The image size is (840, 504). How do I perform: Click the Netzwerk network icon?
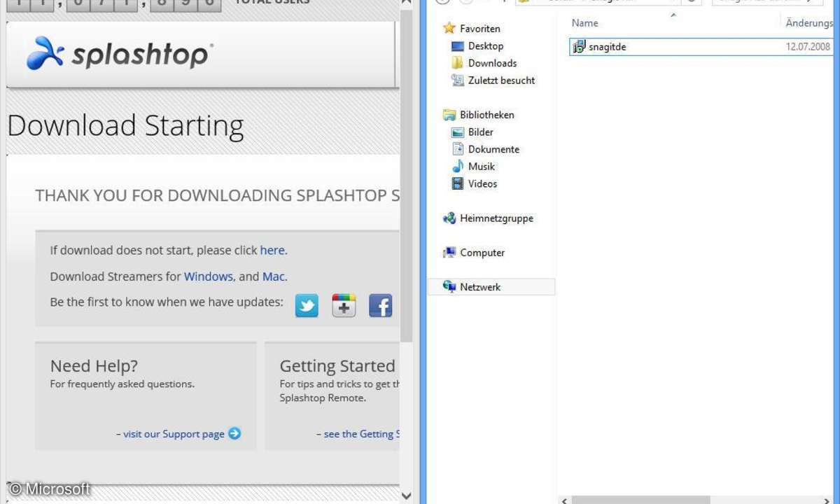pyautogui.click(x=449, y=287)
